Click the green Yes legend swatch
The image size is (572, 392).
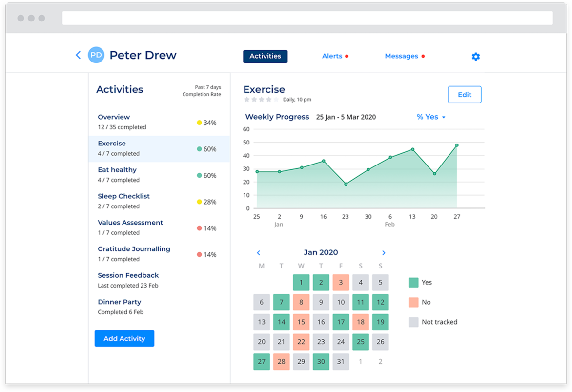(x=413, y=282)
